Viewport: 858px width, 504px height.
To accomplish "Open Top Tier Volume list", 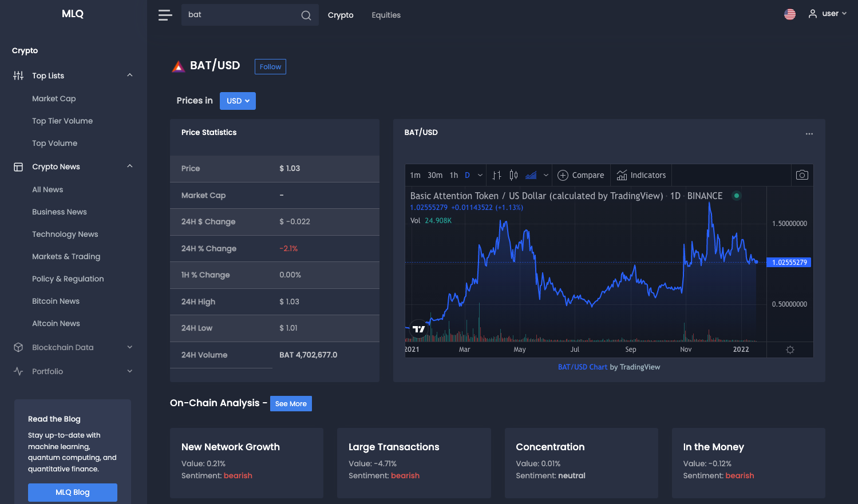I will click(x=62, y=121).
